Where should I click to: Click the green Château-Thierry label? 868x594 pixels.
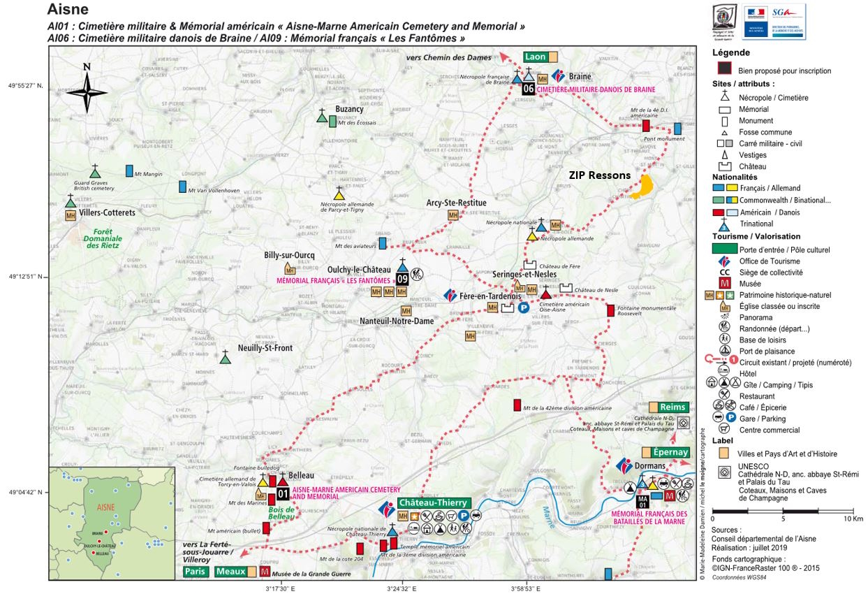pos(434,502)
